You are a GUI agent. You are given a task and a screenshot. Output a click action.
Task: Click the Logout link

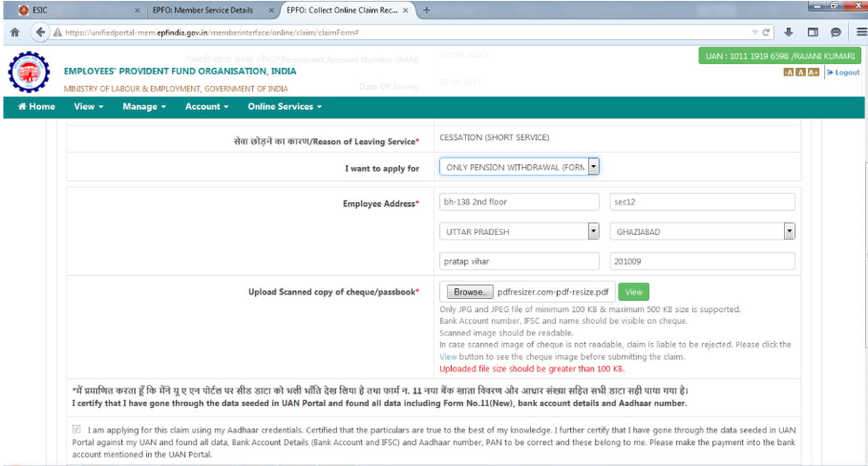(x=843, y=73)
